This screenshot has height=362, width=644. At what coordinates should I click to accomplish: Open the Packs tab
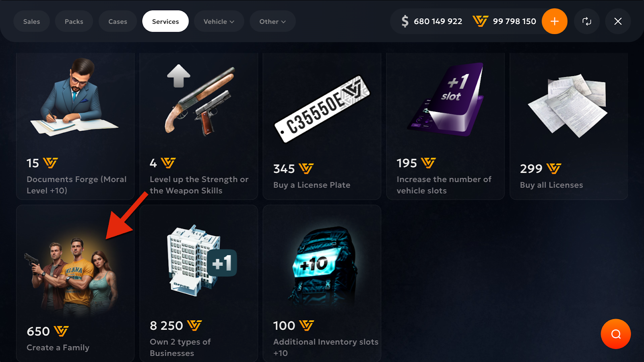(74, 21)
